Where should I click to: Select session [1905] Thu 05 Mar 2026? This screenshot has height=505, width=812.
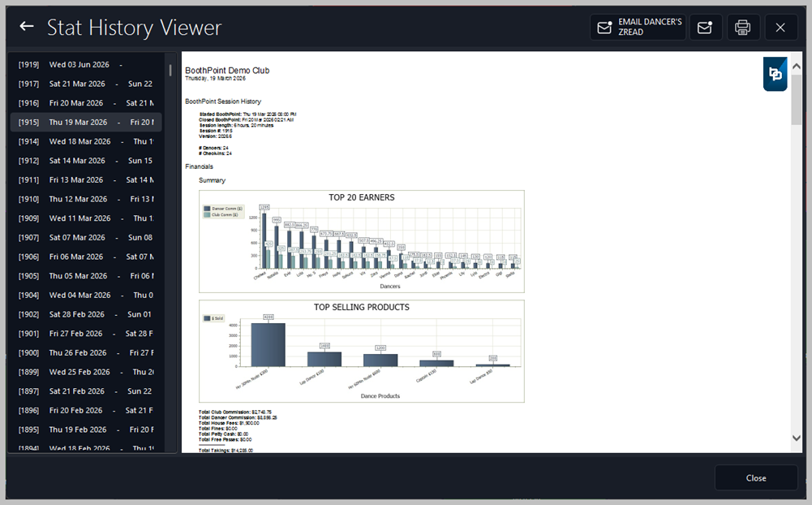(86, 276)
